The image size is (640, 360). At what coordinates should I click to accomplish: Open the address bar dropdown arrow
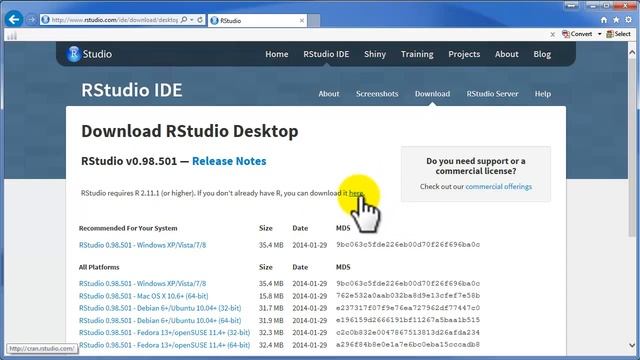click(x=192, y=20)
